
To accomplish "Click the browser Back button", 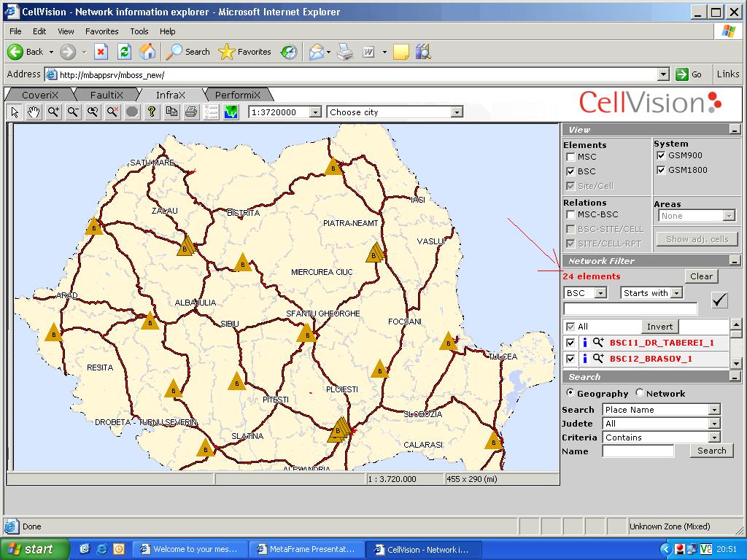I will pos(26,52).
